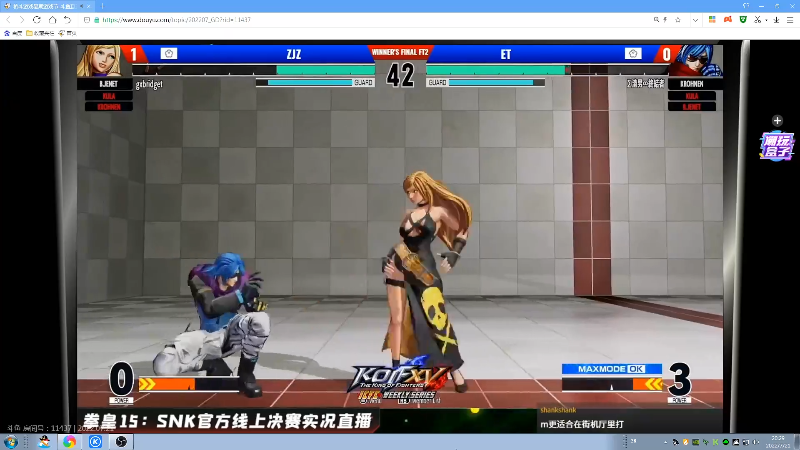Reload the page with the refresh icon

[37, 20]
